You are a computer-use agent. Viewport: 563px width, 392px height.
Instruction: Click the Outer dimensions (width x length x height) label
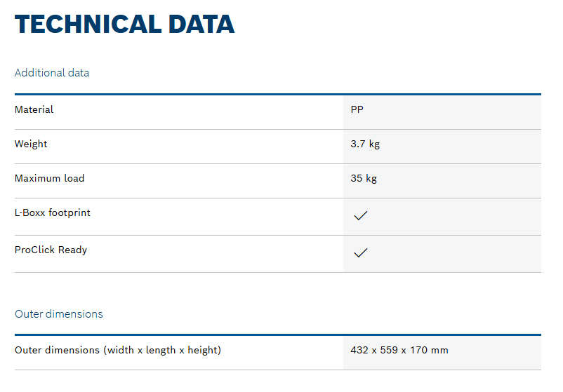118,350
